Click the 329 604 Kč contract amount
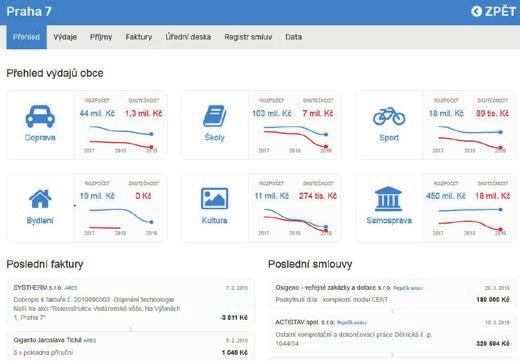 [x=493, y=343]
